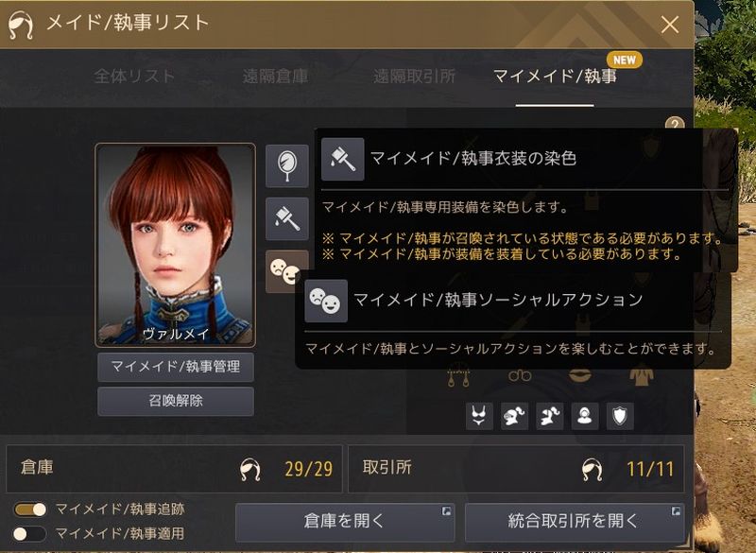Screen dimensions: 756x553
Task: Open the 遠隔倉庫 tab
Action: click(x=275, y=77)
